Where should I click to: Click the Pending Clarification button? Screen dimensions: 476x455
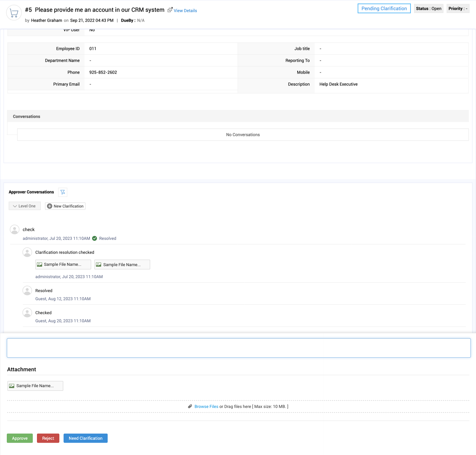point(384,9)
